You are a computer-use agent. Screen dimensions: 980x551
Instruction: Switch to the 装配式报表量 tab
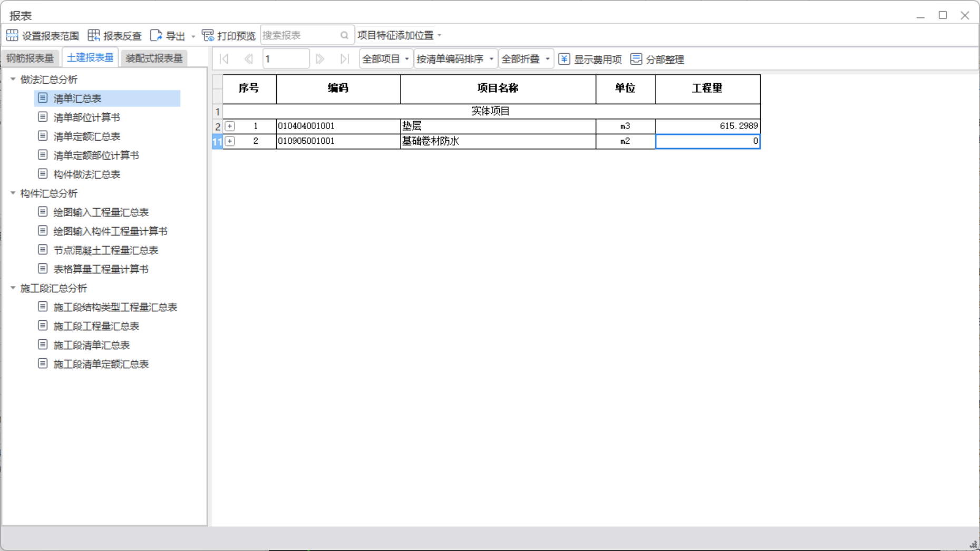click(154, 58)
